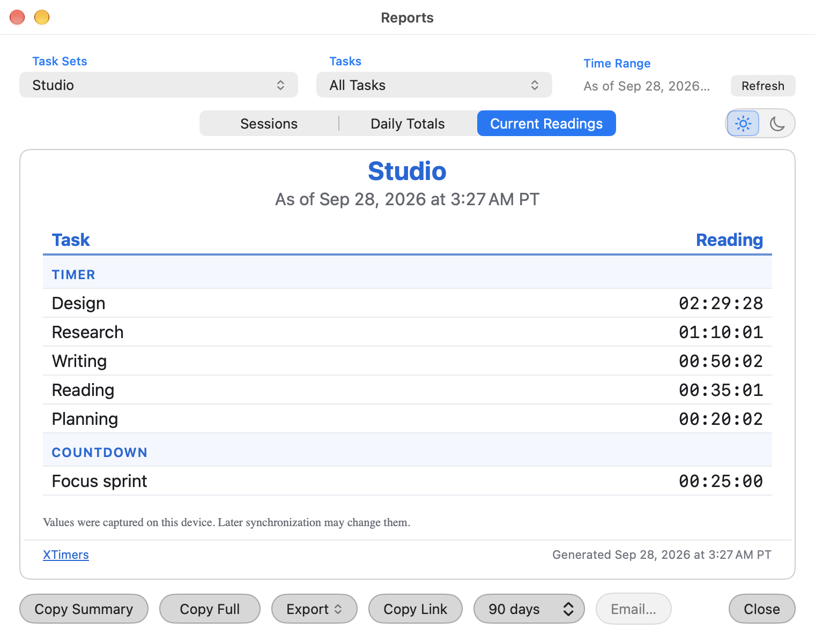Image resolution: width=815 pixels, height=644 pixels.
Task: Click the 01:10:01 reading value
Action: [x=721, y=332]
